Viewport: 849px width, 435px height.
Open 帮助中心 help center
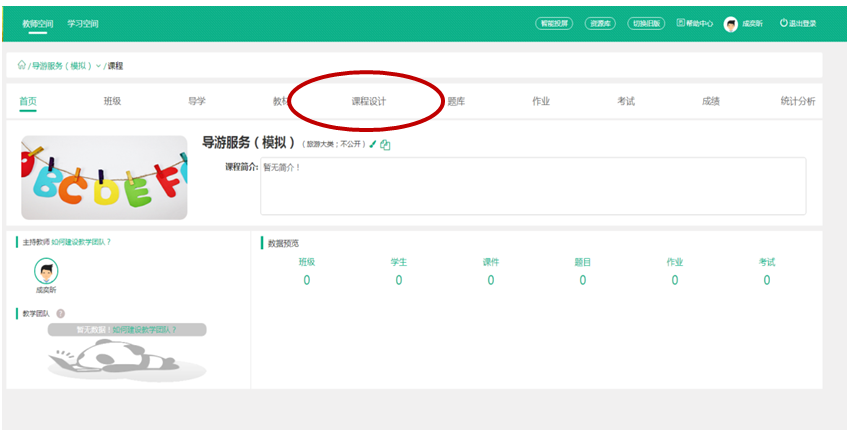coord(695,23)
